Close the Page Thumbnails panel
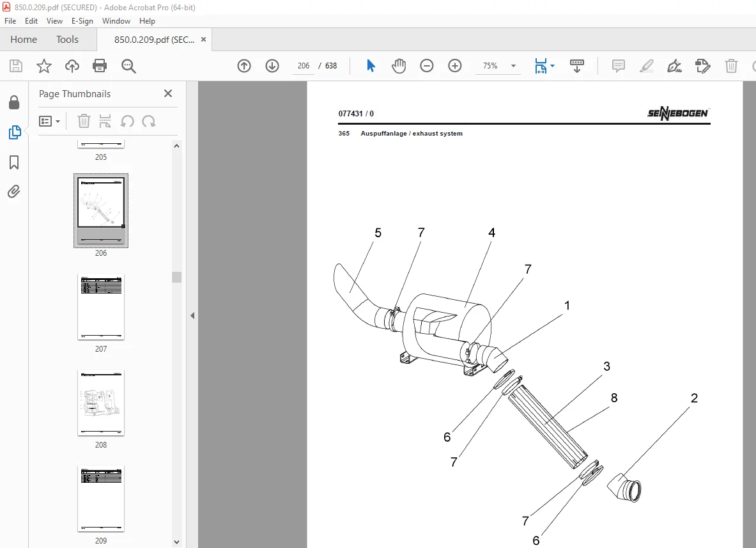756x548 pixels. [x=168, y=93]
